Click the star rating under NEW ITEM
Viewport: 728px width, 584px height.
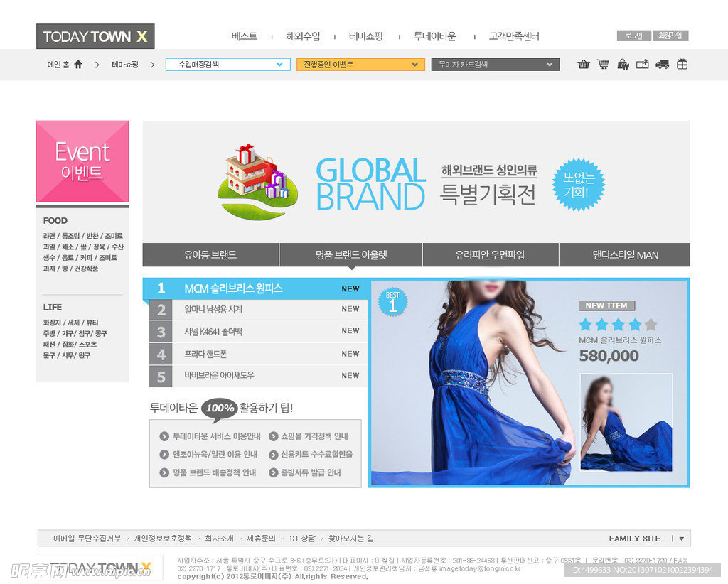(x=618, y=324)
